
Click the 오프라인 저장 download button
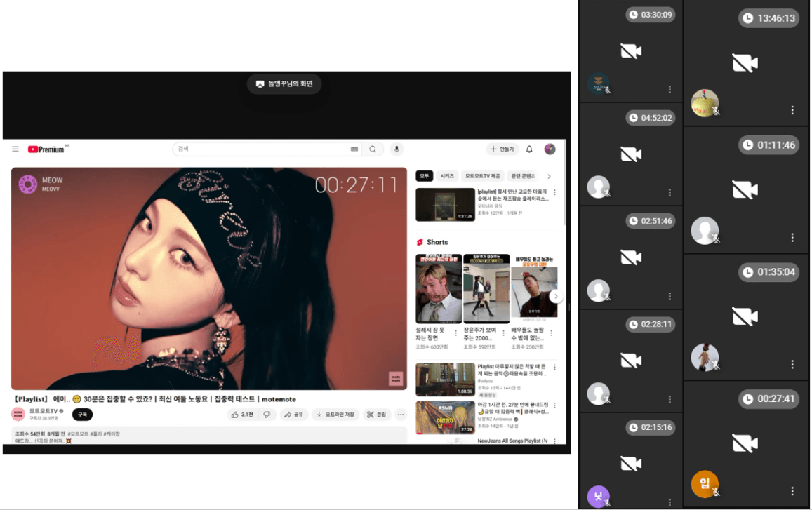coord(335,414)
